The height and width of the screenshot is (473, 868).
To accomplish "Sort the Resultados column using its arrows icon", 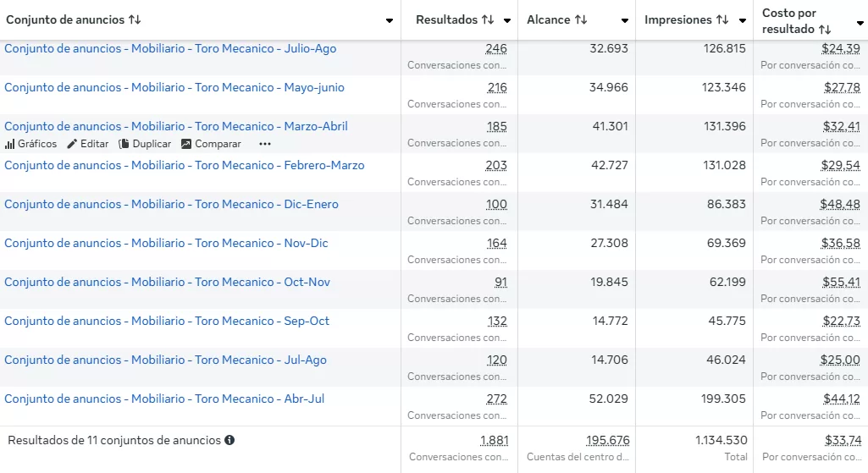I will (x=488, y=19).
